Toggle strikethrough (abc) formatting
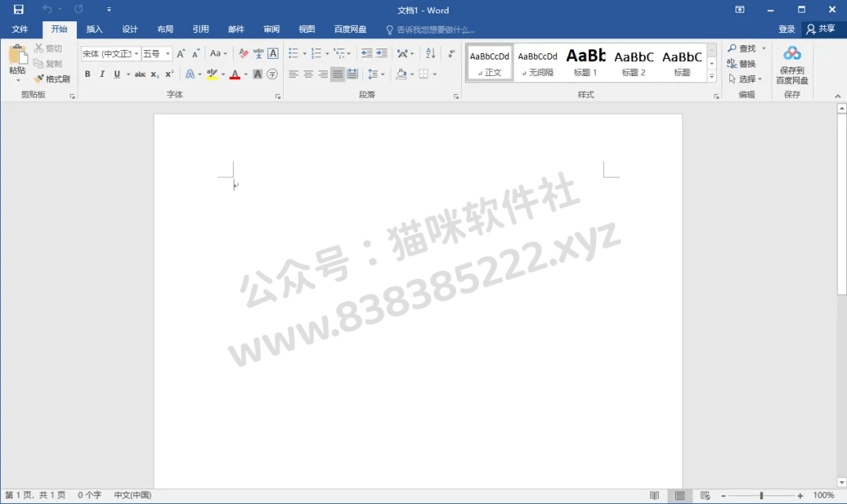 tap(140, 74)
